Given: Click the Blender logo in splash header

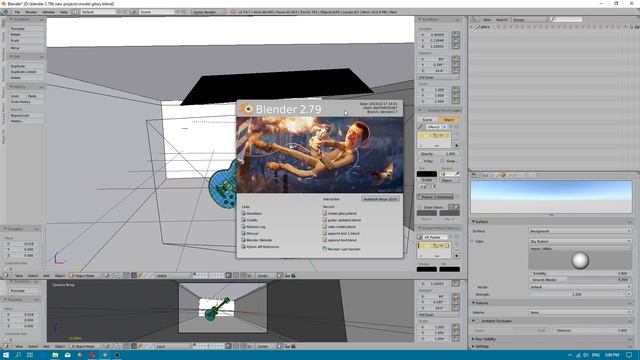Looking at the screenshot, I should (x=247, y=109).
